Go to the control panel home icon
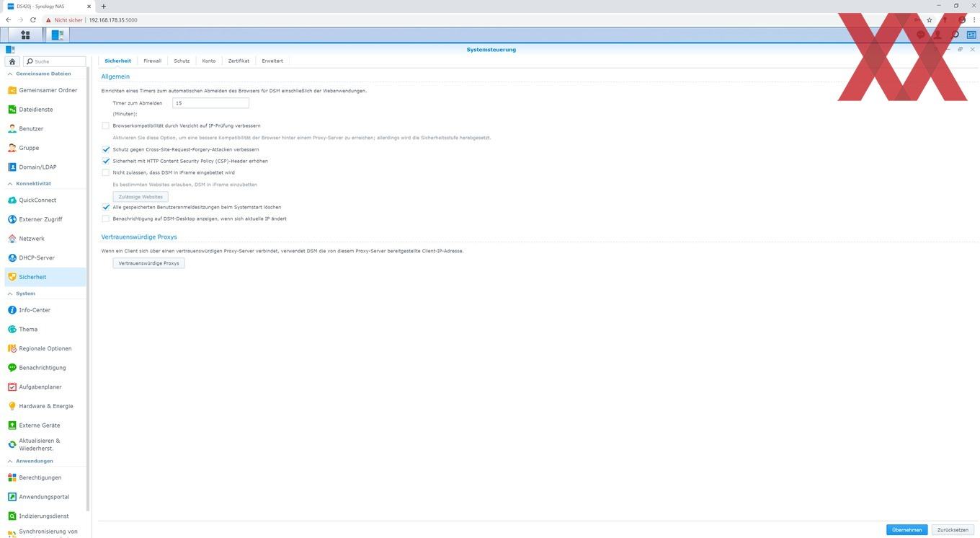The width and height of the screenshot is (980, 538). pos(12,61)
